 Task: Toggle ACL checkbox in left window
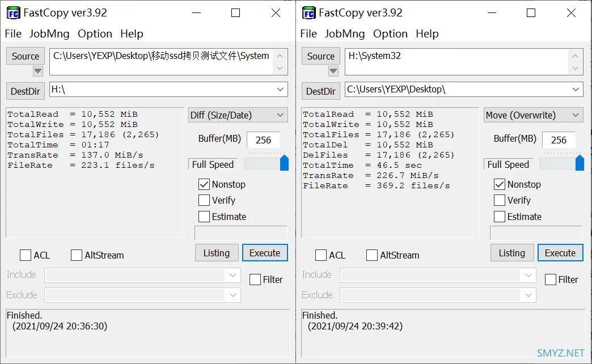26,255
